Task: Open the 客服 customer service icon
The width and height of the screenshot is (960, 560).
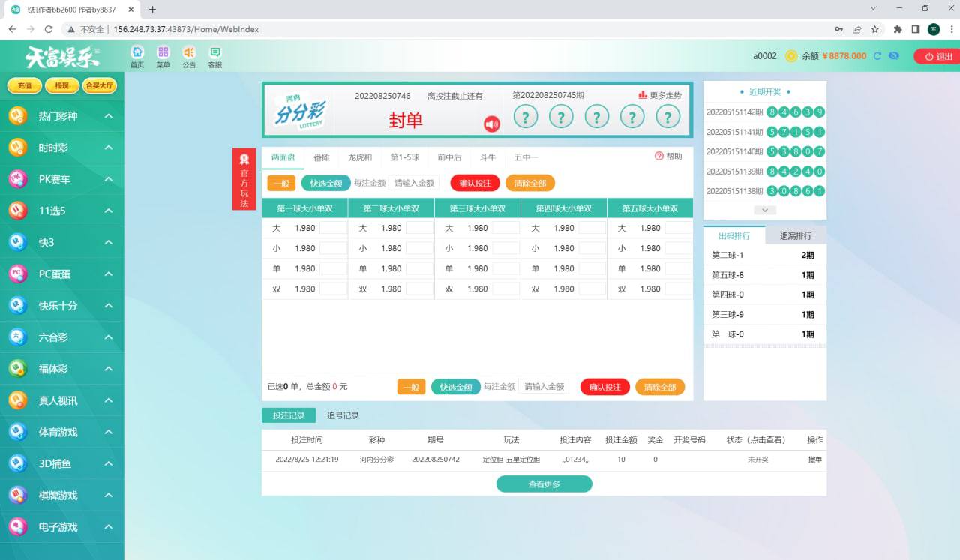Action: click(215, 52)
